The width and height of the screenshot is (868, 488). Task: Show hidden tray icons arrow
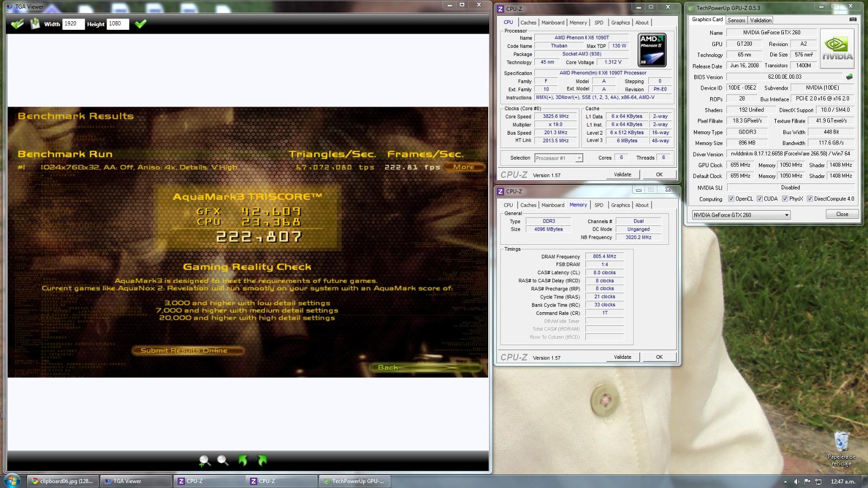[785, 481]
